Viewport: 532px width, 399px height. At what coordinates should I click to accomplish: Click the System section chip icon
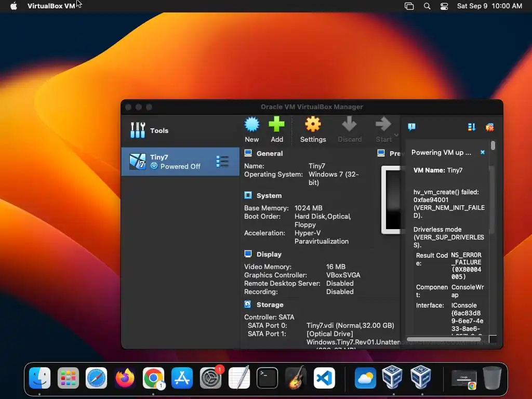[x=248, y=195]
